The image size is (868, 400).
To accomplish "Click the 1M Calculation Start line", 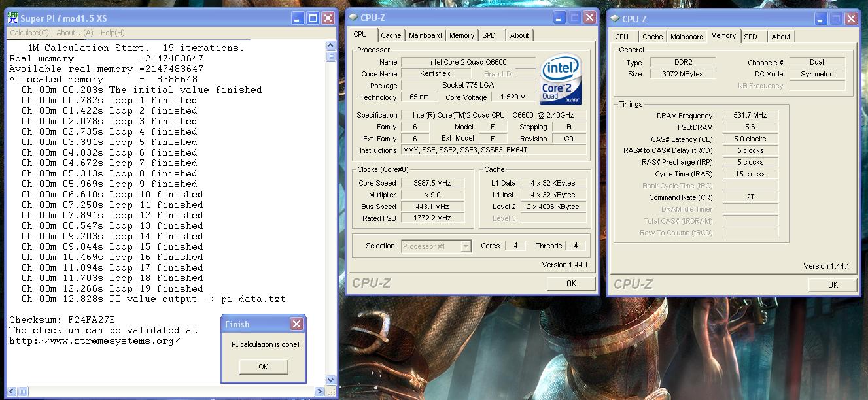I will click(136, 48).
